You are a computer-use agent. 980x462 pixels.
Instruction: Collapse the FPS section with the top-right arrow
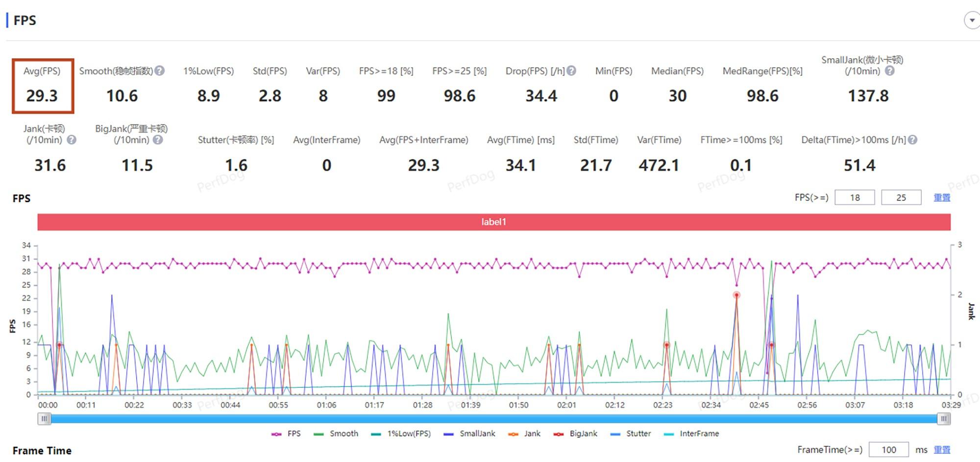[x=972, y=21]
